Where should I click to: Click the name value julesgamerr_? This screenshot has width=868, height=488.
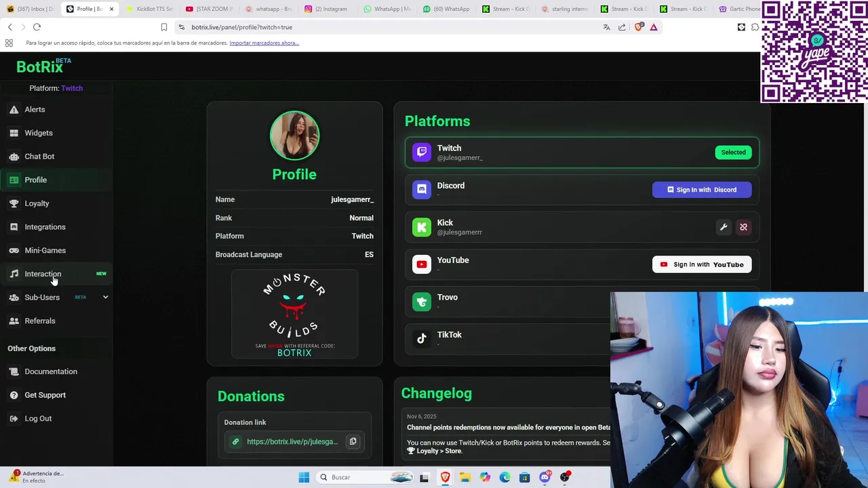(352, 200)
